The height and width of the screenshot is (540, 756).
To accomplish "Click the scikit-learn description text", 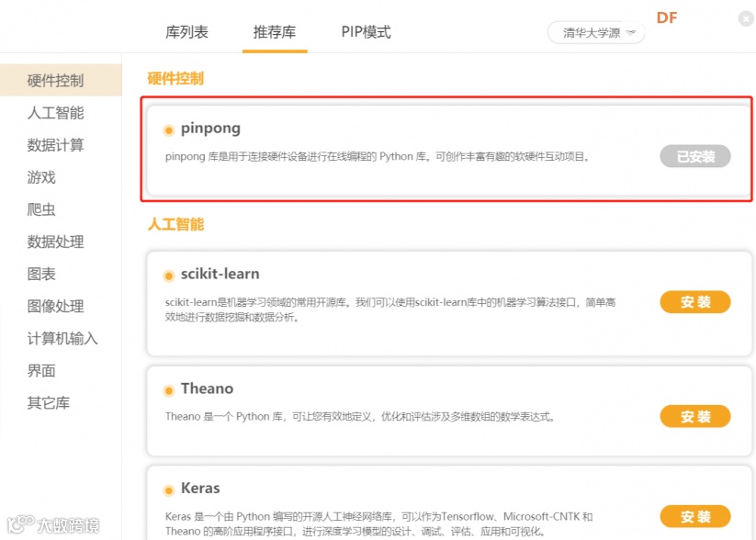I will tap(390, 309).
